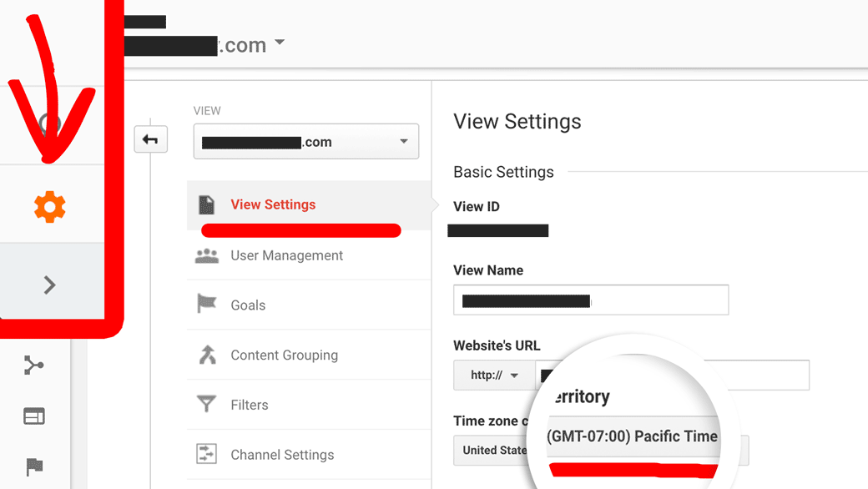868x489 pixels.
Task: Click the View Settings document icon
Action: pos(206,204)
